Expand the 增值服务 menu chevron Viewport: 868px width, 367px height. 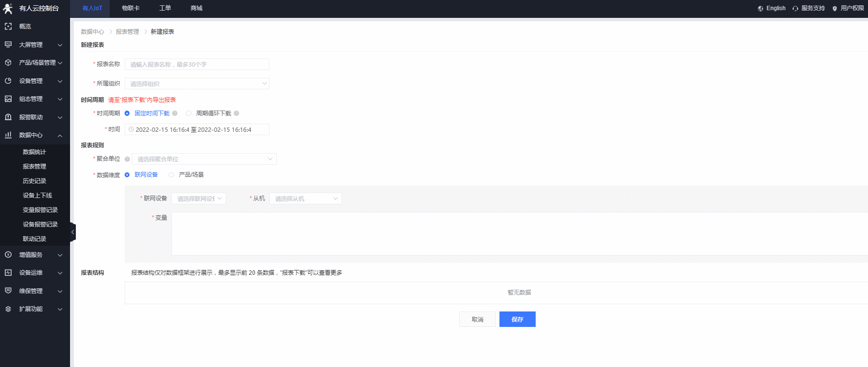click(60, 255)
